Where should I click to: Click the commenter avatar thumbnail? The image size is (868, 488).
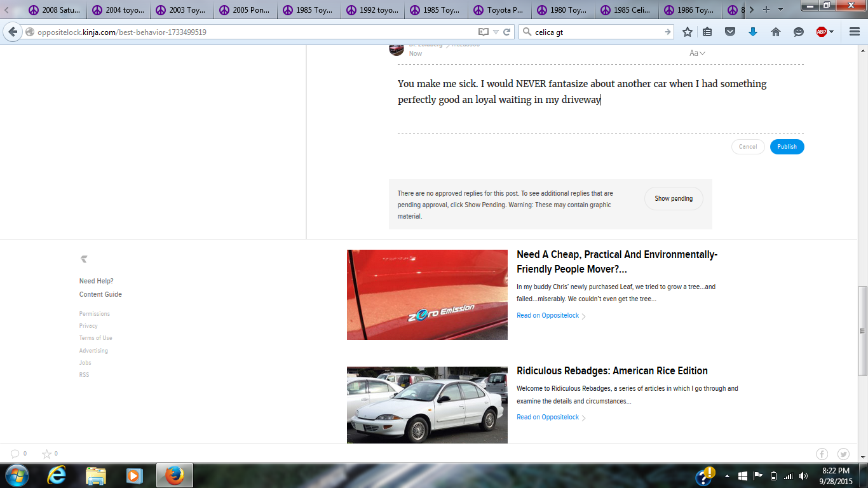[397, 49]
